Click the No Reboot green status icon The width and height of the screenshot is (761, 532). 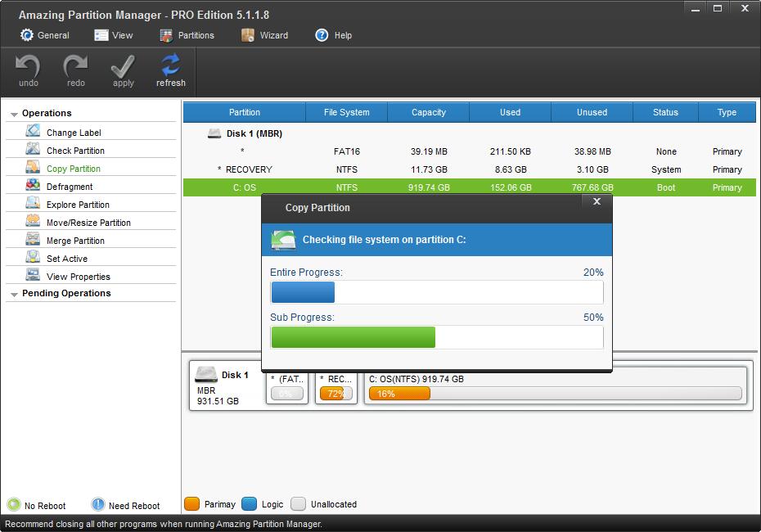click(14, 504)
